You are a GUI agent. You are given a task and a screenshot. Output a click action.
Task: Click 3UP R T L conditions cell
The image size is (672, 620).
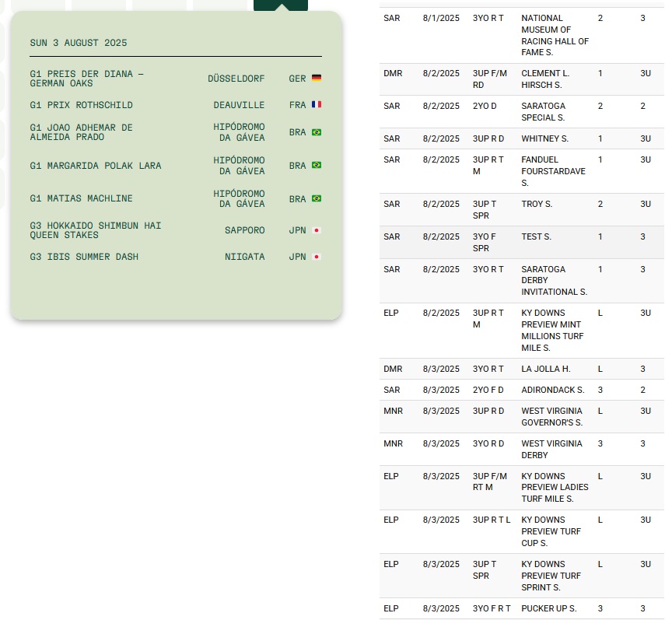point(492,520)
